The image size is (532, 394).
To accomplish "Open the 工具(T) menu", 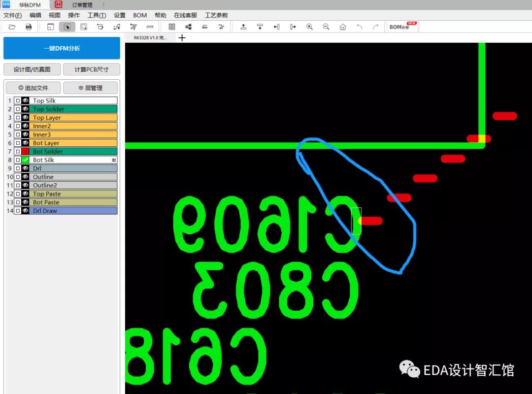I will click(97, 15).
